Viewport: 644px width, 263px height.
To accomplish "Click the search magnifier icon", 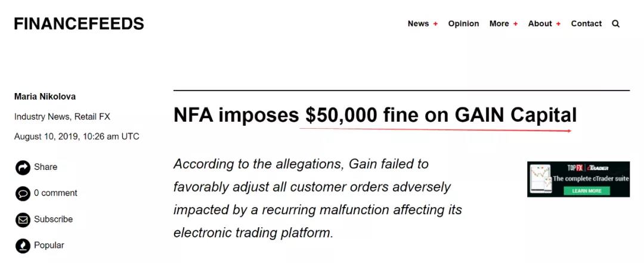I will pyautogui.click(x=615, y=24).
